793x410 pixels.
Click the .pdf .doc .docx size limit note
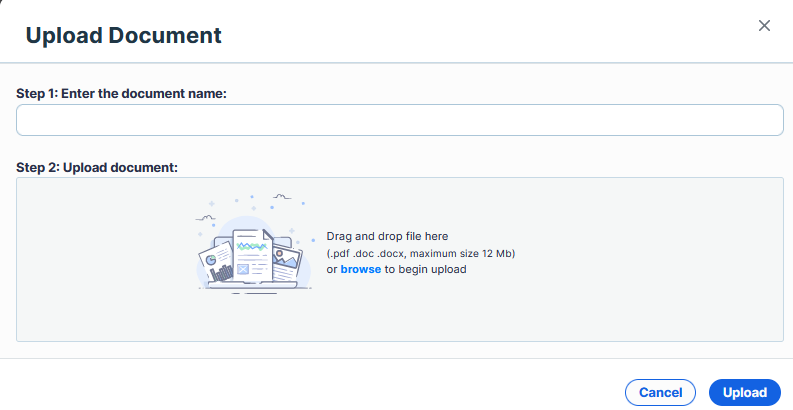click(421, 253)
